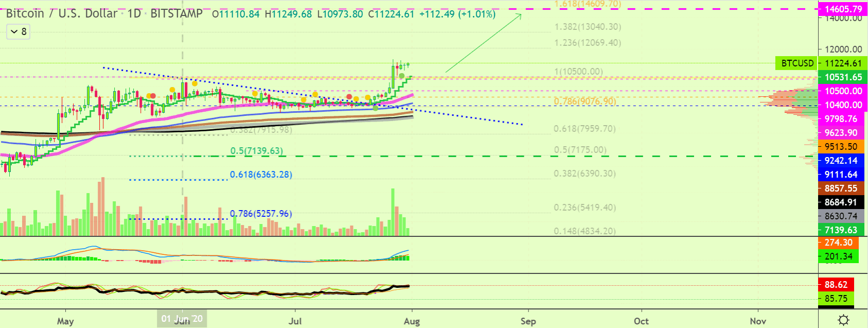868x328 pixels.
Task: Select the green 7139.63 price axis label
Action: coord(841,230)
